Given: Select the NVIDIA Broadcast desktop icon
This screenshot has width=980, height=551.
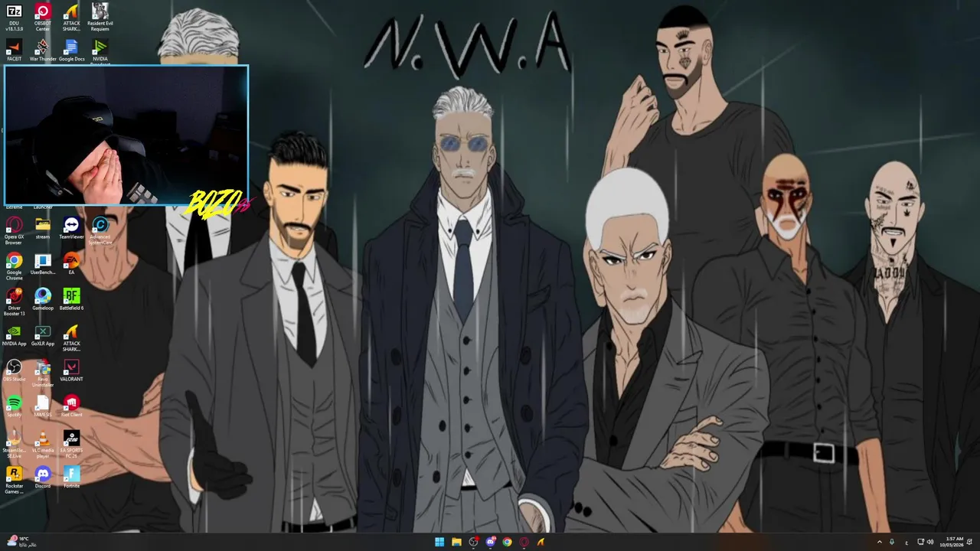Looking at the screenshot, I should (100, 52).
